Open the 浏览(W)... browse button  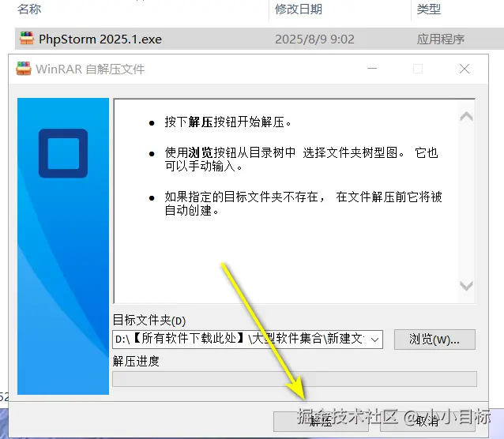434,340
